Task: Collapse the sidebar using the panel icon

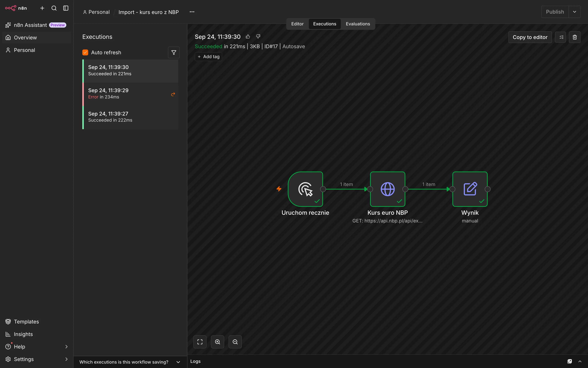Action: tap(66, 8)
